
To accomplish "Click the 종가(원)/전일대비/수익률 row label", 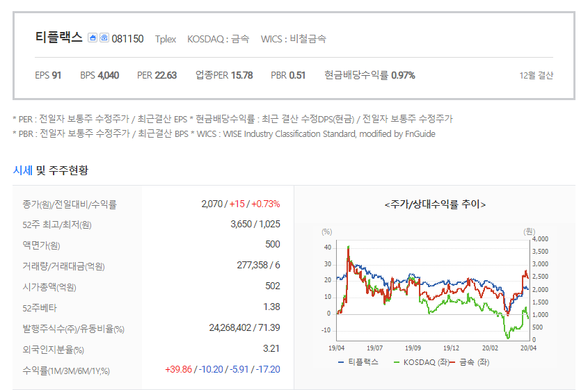I will coord(70,204).
